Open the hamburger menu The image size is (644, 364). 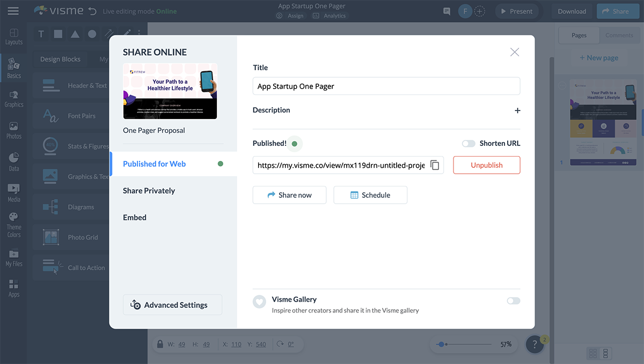coord(13,11)
